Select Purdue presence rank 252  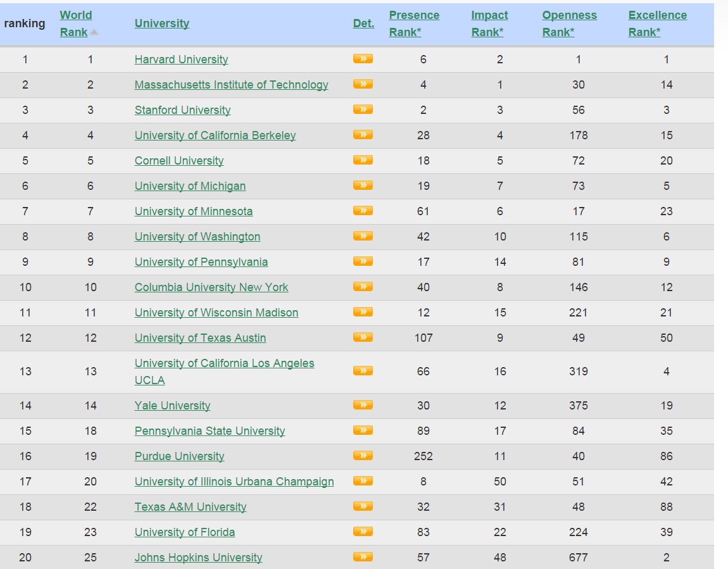[424, 456]
